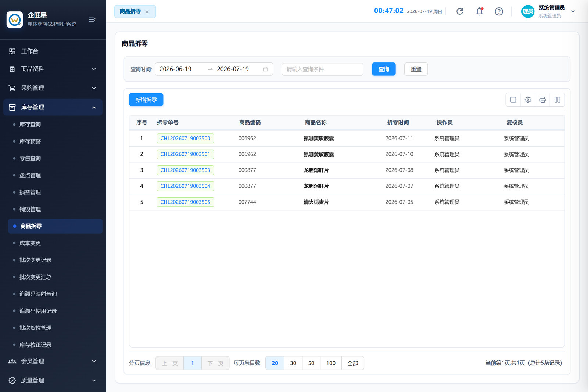Click the 新增拆零 button
This screenshot has width=588, height=392.
tap(146, 100)
